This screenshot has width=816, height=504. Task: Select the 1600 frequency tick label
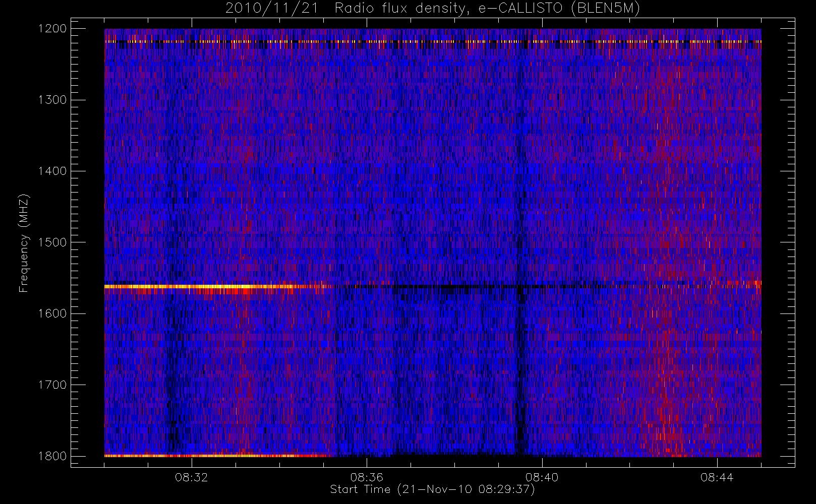52,313
